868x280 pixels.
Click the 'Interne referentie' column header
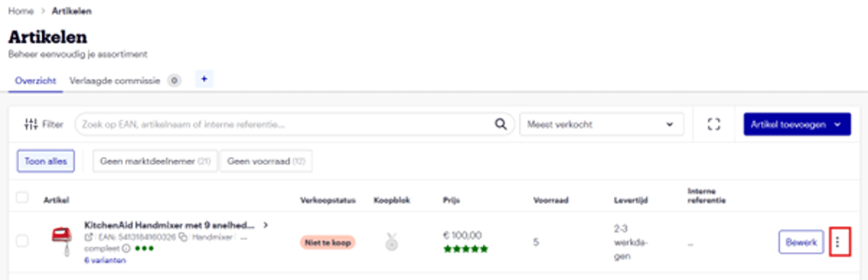pyautogui.click(x=706, y=195)
